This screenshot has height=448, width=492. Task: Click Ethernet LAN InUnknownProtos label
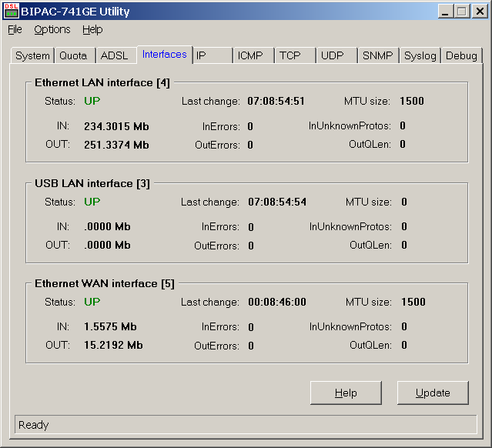[x=350, y=125]
